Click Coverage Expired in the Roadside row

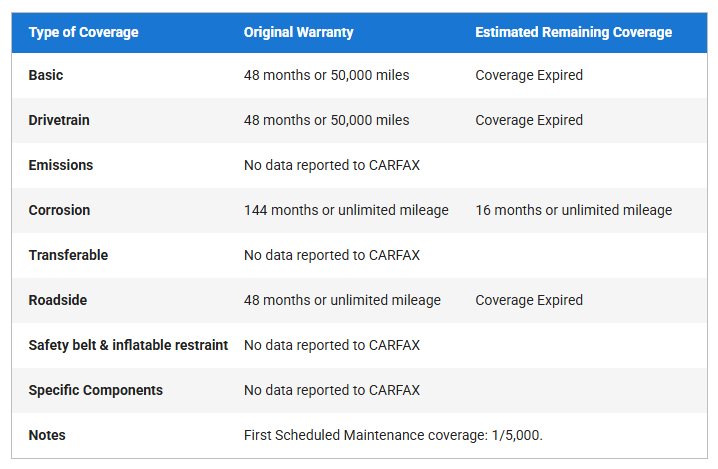click(x=529, y=300)
